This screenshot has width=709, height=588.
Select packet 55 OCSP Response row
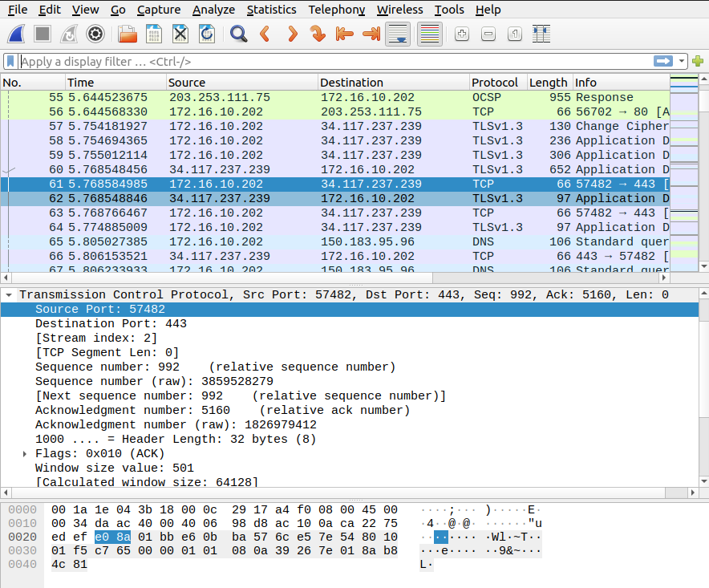[x=335, y=97]
